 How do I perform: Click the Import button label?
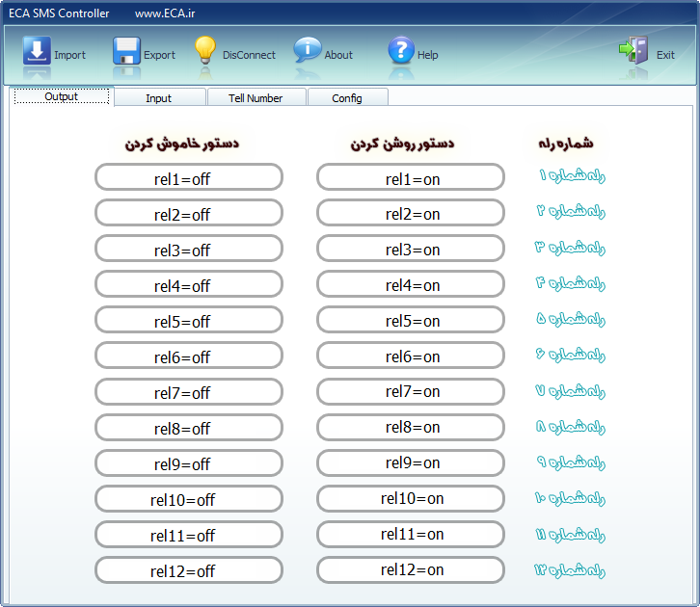[69, 55]
